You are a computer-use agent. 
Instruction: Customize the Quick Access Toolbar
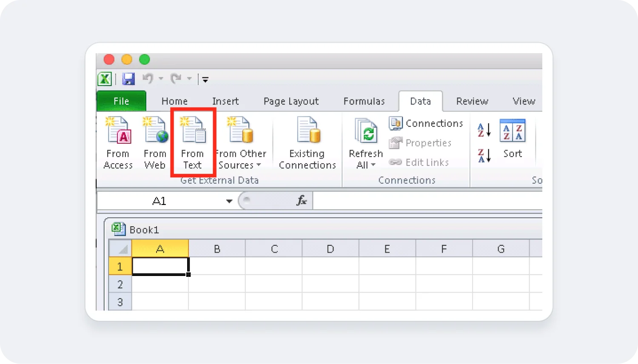(205, 80)
